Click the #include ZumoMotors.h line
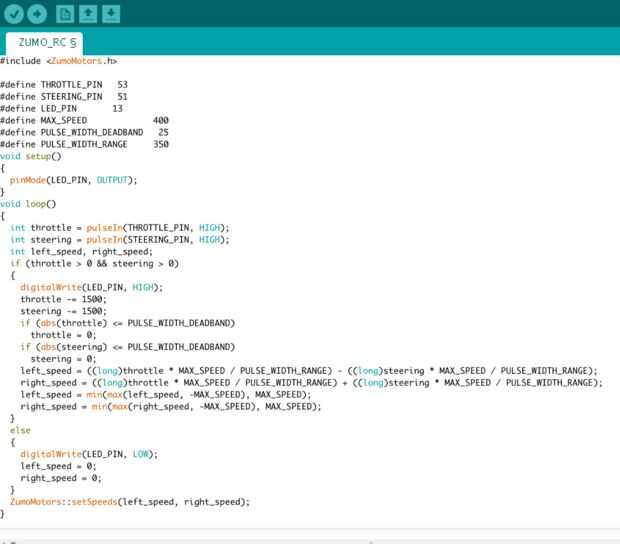Image resolution: width=620 pixels, height=544 pixels. point(59,61)
